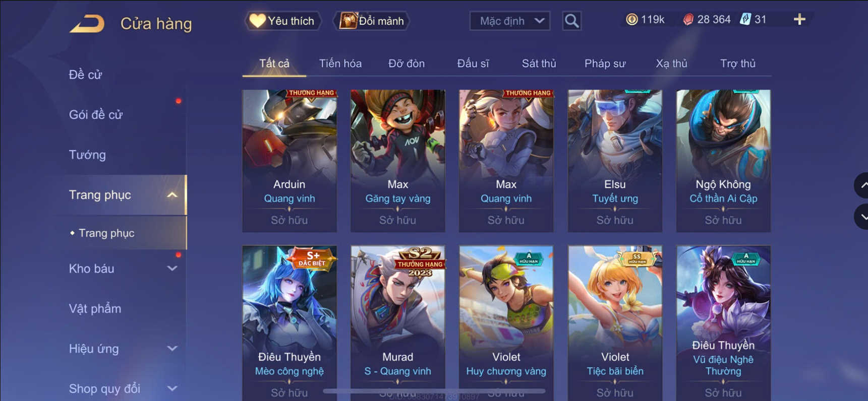Open the Mặc định sort dropdown
Screen dimensions: 868x401
click(x=510, y=21)
